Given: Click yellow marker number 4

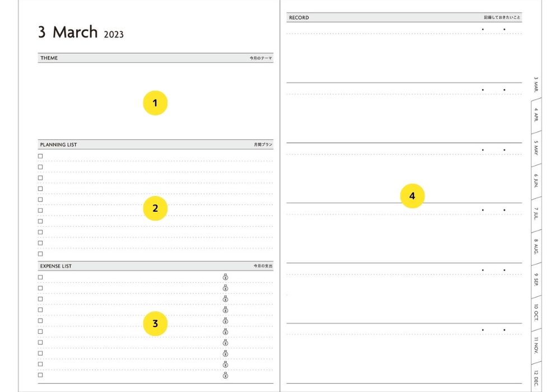Looking at the screenshot, I should click(x=412, y=195).
